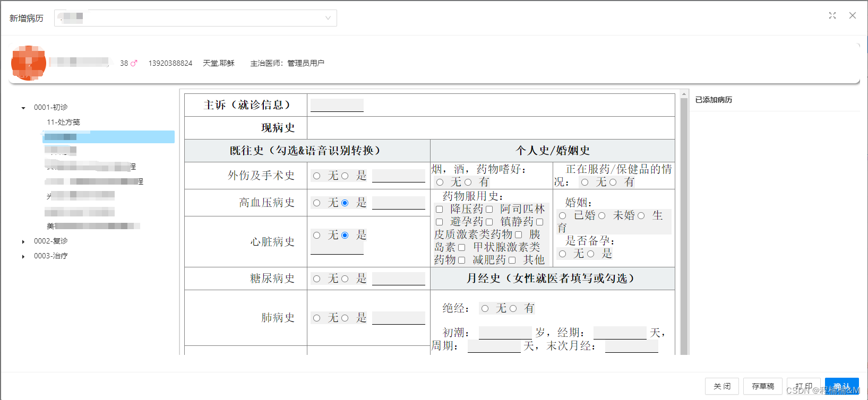868x400 pixels.
Task: Click the 心脏病史 detail text field
Action: [x=337, y=248]
